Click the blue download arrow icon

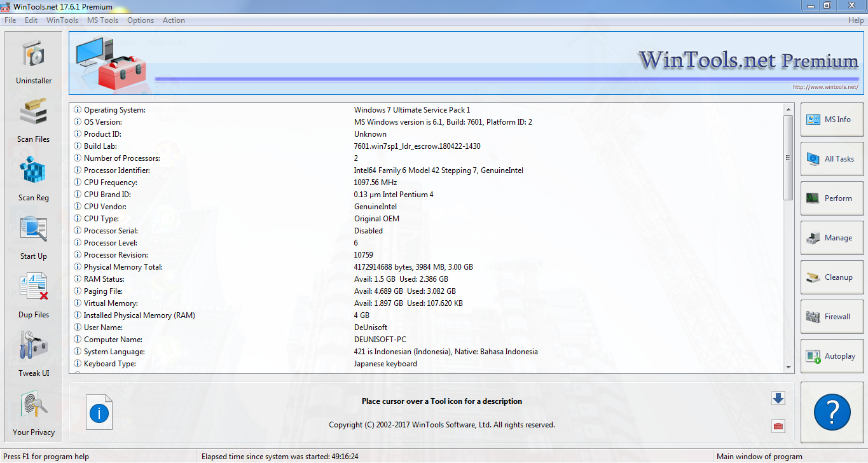point(778,398)
